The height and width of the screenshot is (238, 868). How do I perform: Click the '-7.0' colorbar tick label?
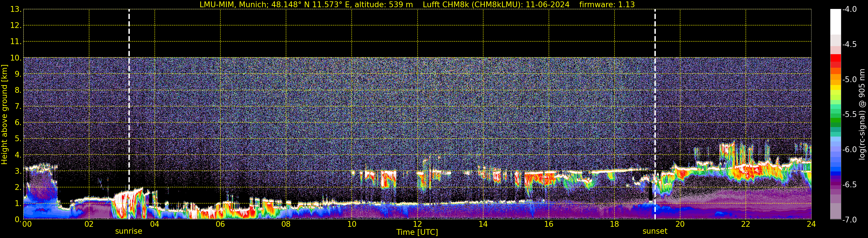click(849, 220)
